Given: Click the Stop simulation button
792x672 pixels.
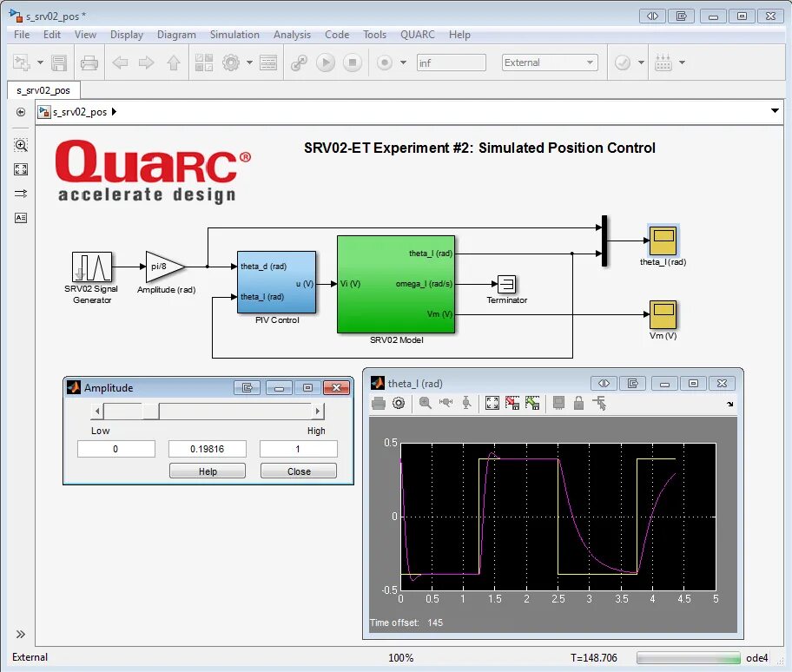Looking at the screenshot, I should pos(353,63).
